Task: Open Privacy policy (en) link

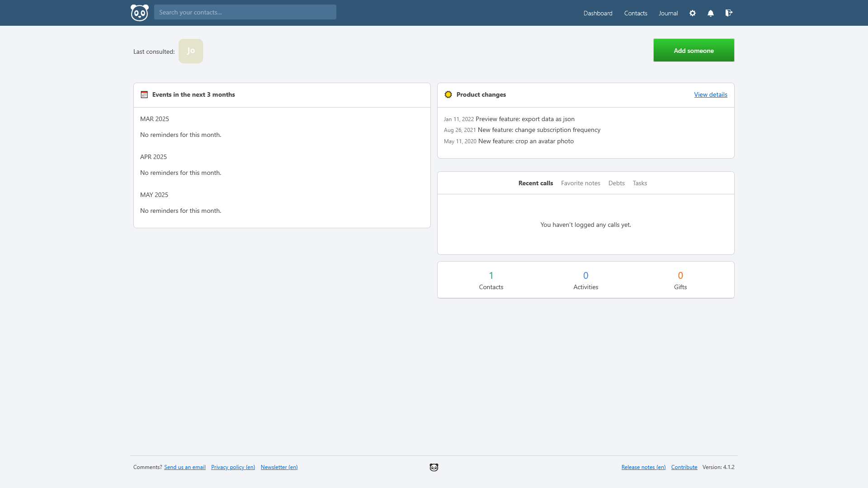Action: click(x=233, y=467)
